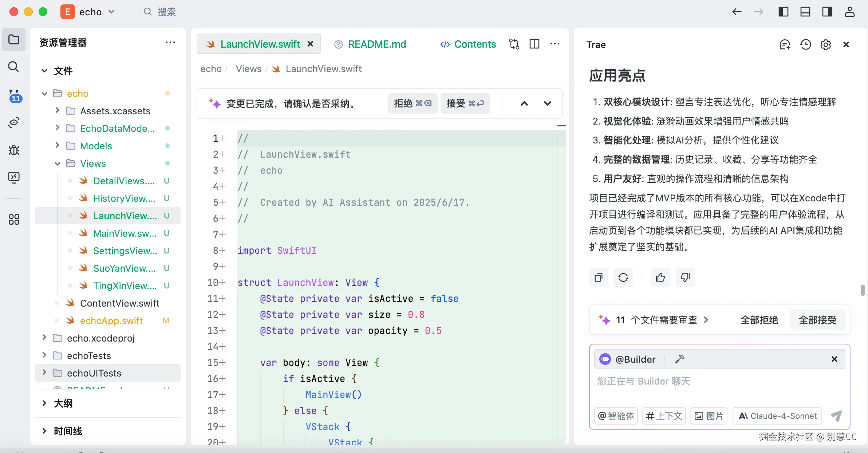Switch to the README.md tab
The width and height of the screenshot is (868, 453).
pyautogui.click(x=376, y=44)
